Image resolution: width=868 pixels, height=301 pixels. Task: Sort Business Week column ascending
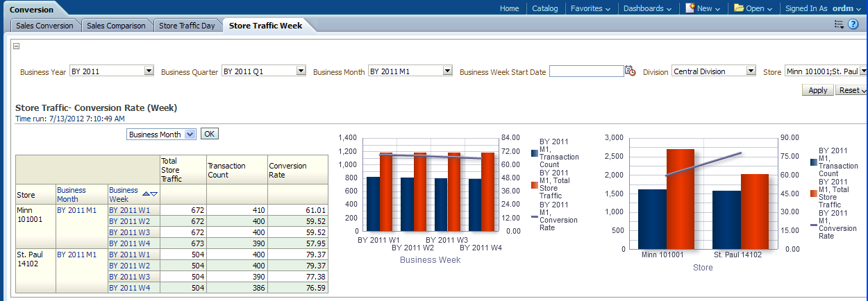pyautogui.click(x=146, y=194)
